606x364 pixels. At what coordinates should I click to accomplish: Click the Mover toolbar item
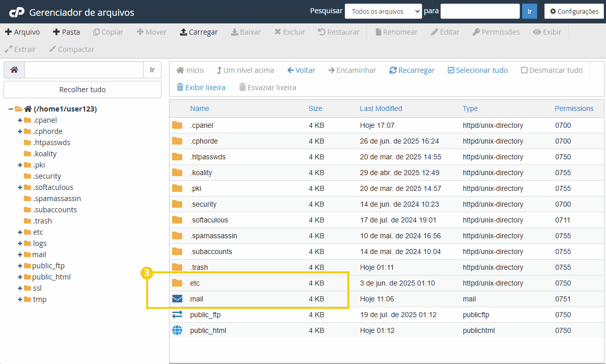(x=152, y=32)
